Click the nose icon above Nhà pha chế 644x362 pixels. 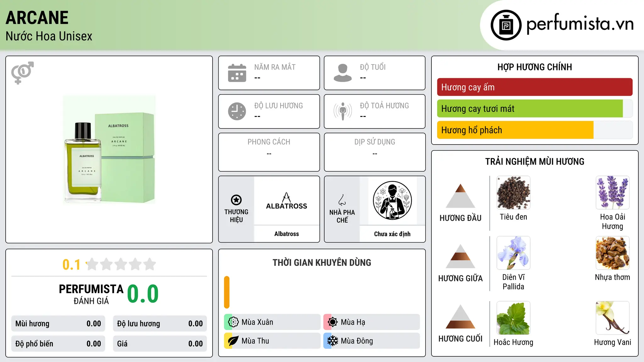click(342, 200)
